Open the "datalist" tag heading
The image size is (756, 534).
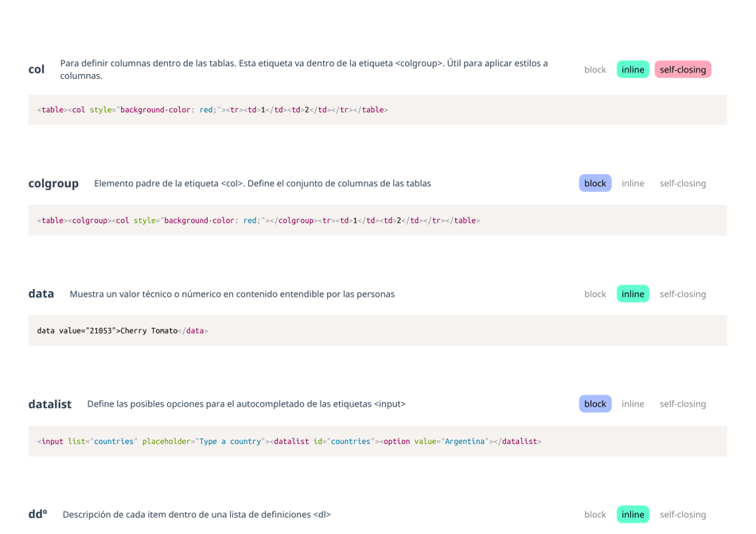pyautogui.click(x=49, y=403)
